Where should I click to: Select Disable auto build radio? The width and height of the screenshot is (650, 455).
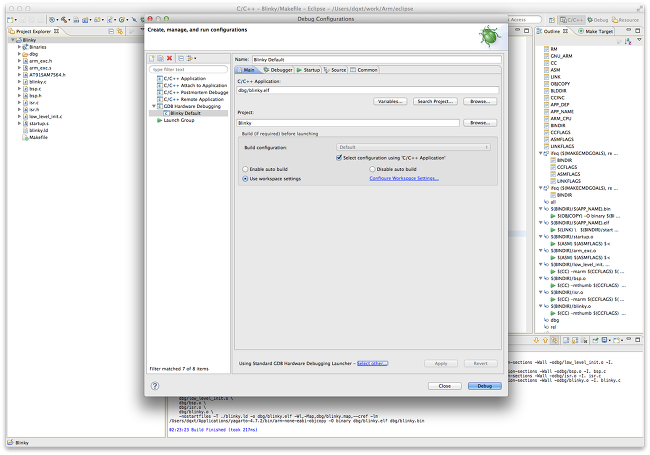click(372, 169)
